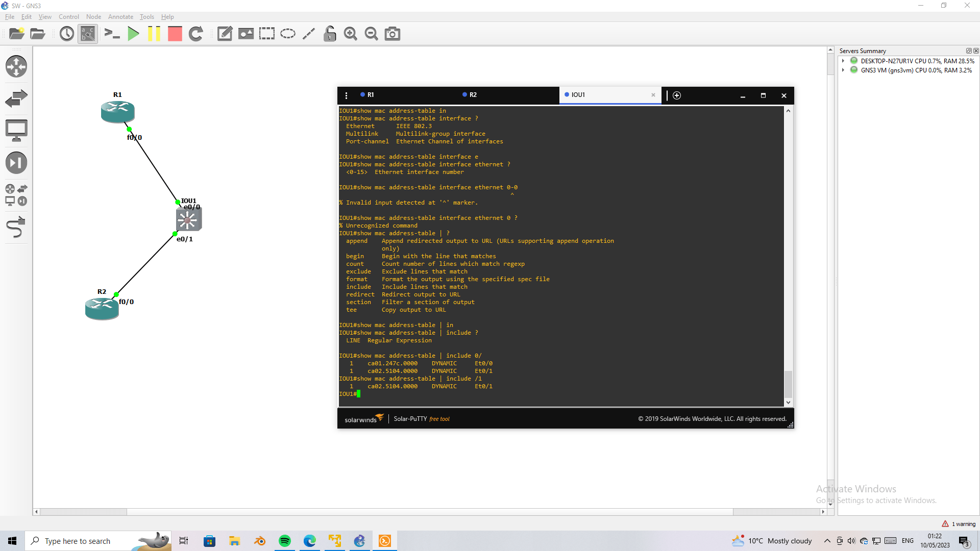
Task: Browse routers in the device sidebar
Action: [x=16, y=66]
